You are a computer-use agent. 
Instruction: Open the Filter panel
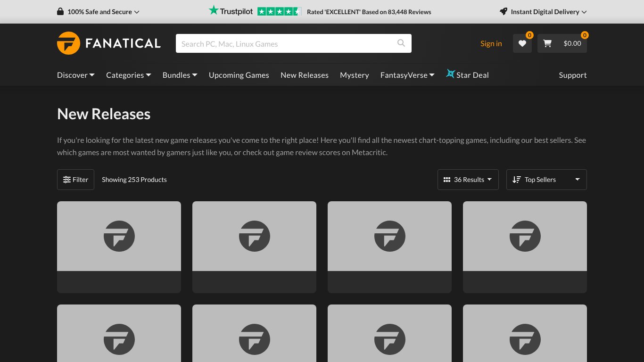click(x=75, y=180)
